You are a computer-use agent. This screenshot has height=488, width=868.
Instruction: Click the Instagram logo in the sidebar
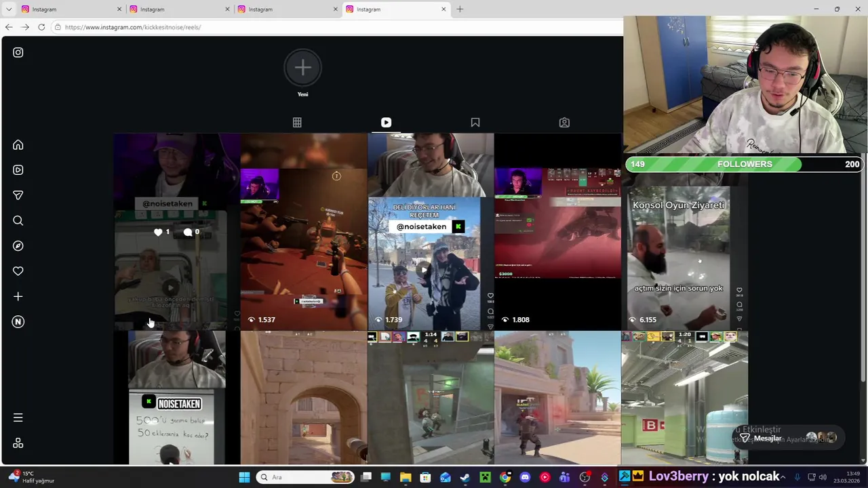(18, 52)
